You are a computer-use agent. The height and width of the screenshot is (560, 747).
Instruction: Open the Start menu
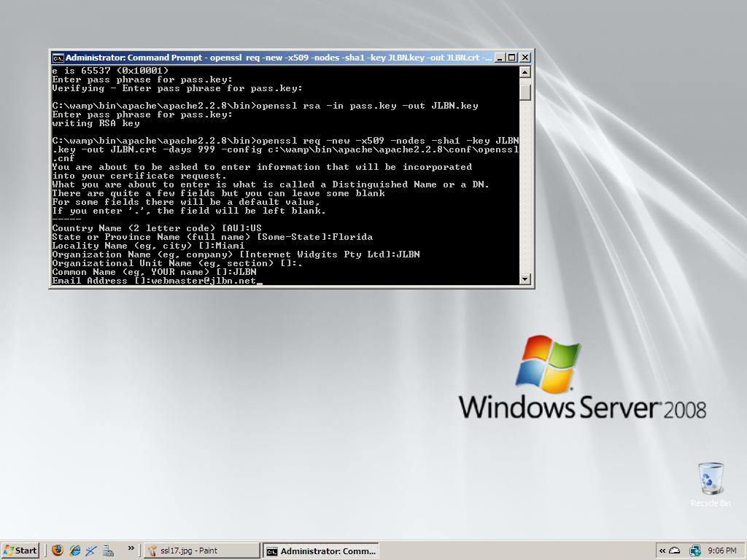tap(20, 551)
